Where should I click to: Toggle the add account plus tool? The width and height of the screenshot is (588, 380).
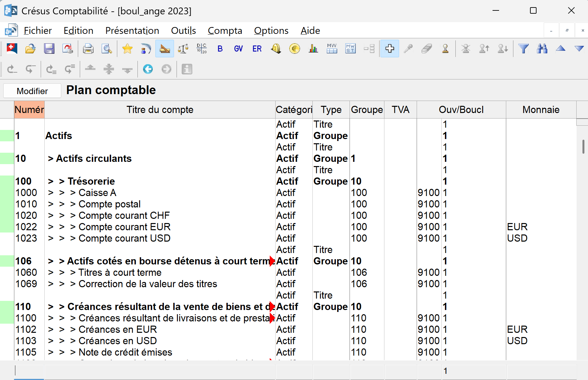tap(390, 49)
